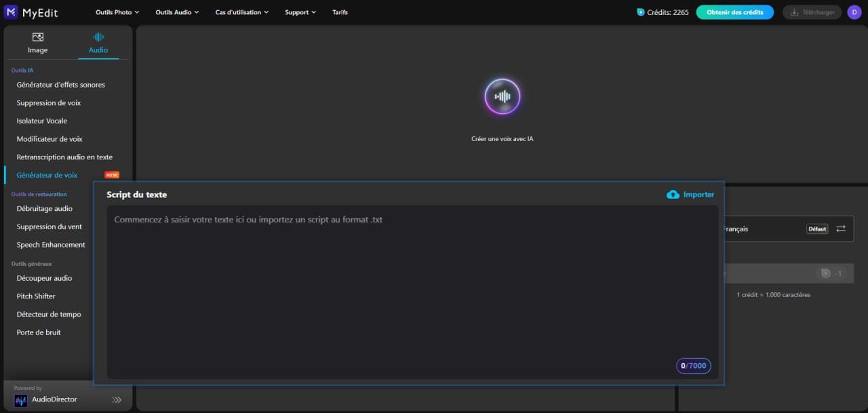Expand the Cas d'utilisation menu
Viewport: 868px width, 413px height.
click(x=242, y=12)
